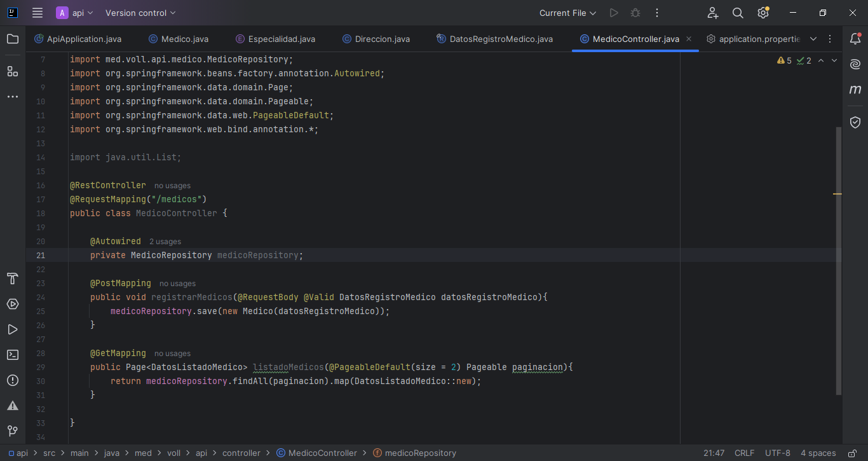Click '2 usages' hint next to @Autowired
Screen dimensions: 868x461
165,242
